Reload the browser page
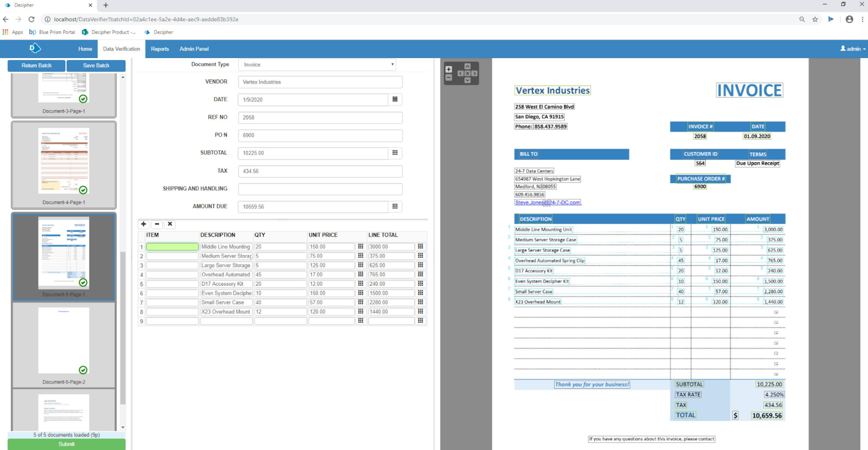 [x=31, y=19]
